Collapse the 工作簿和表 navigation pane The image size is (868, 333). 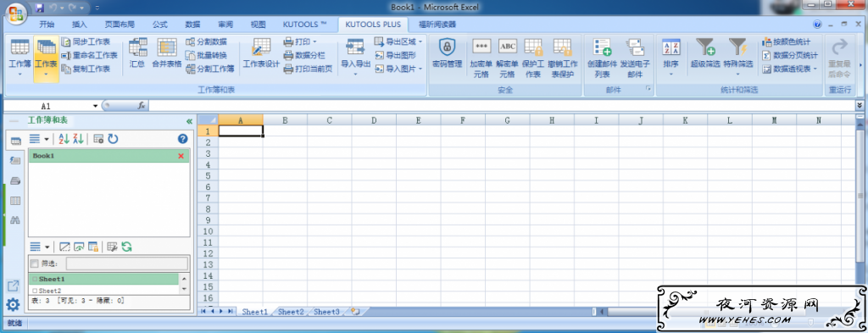tap(189, 120)
